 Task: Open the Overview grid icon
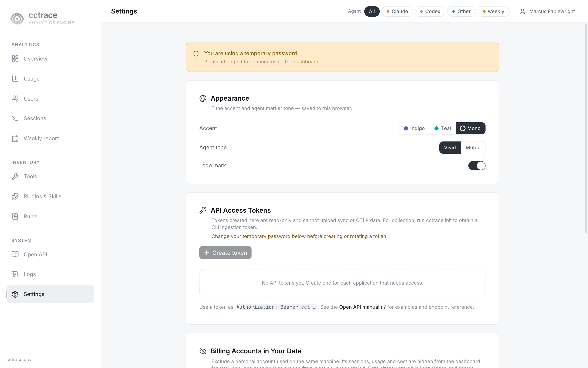click(x=15, y=58)
